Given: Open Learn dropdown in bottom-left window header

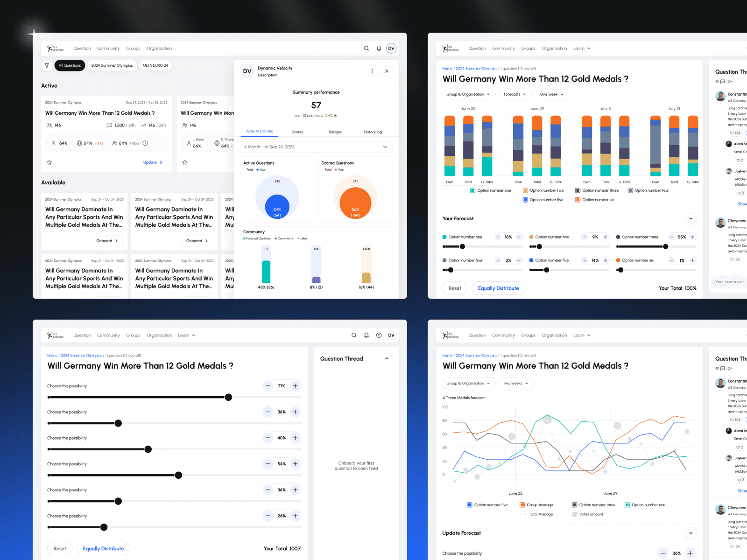Looking at the screenshot, I should coord(187,335).
